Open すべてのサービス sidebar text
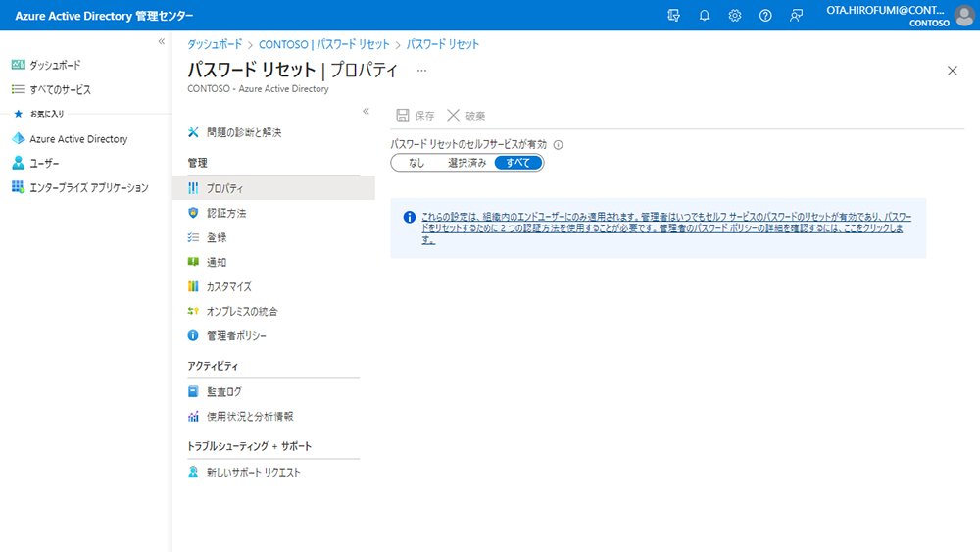This screenshot has width=980, height=552. coord(60,89)
